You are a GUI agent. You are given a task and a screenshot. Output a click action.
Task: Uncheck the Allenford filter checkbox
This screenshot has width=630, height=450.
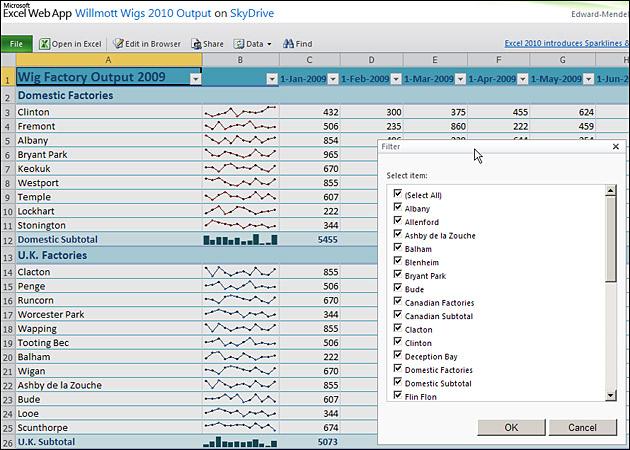click(398, 221)
